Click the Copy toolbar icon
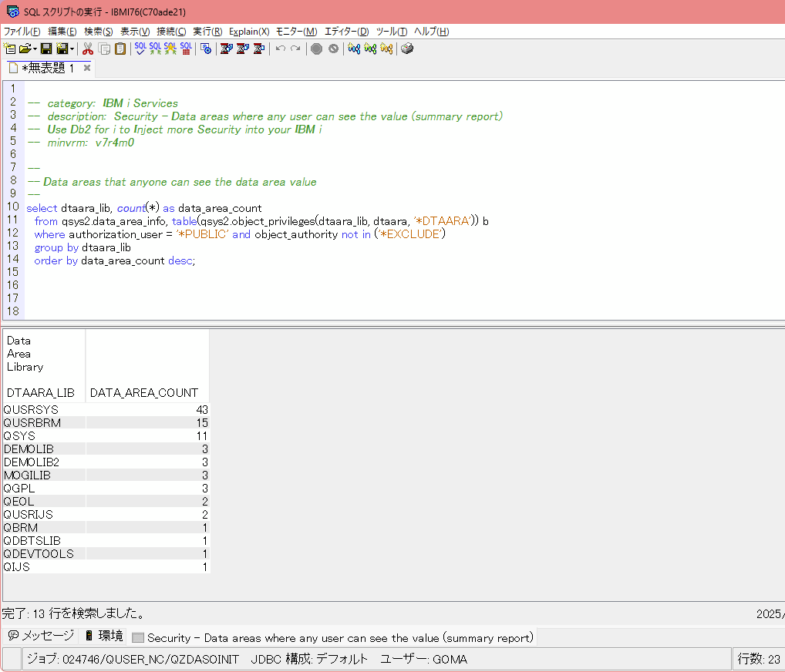The width and height of the screenshot is (785, 672). pyautogui.click(x=104, y=49)
